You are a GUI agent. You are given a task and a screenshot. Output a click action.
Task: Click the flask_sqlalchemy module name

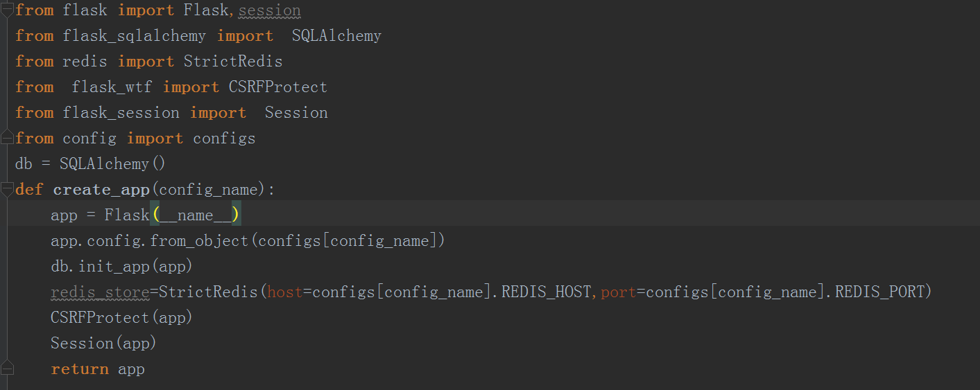(134, 36)
